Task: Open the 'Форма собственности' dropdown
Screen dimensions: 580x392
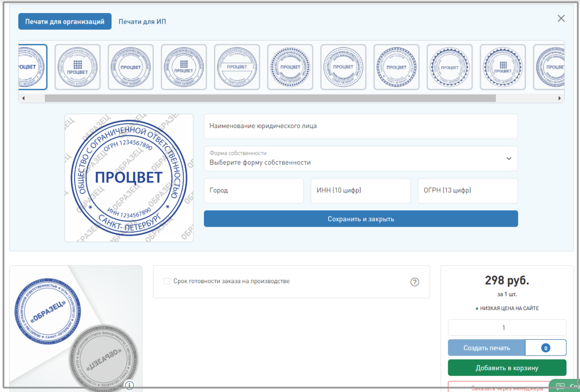Action: 361,159
